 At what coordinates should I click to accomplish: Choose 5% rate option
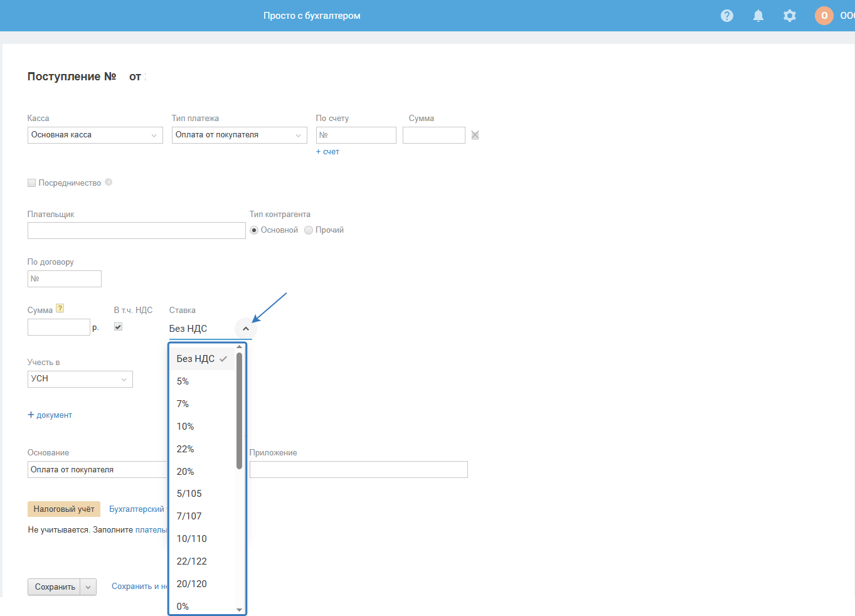202,381
